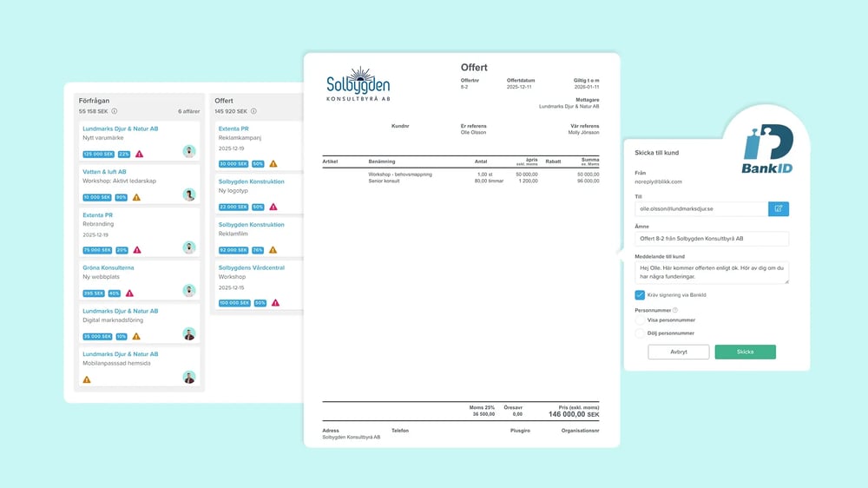Open Extenta PR Reklamkampanj deal link
The width and height of the screenshot is (868, 488).
tap(233, 129)
